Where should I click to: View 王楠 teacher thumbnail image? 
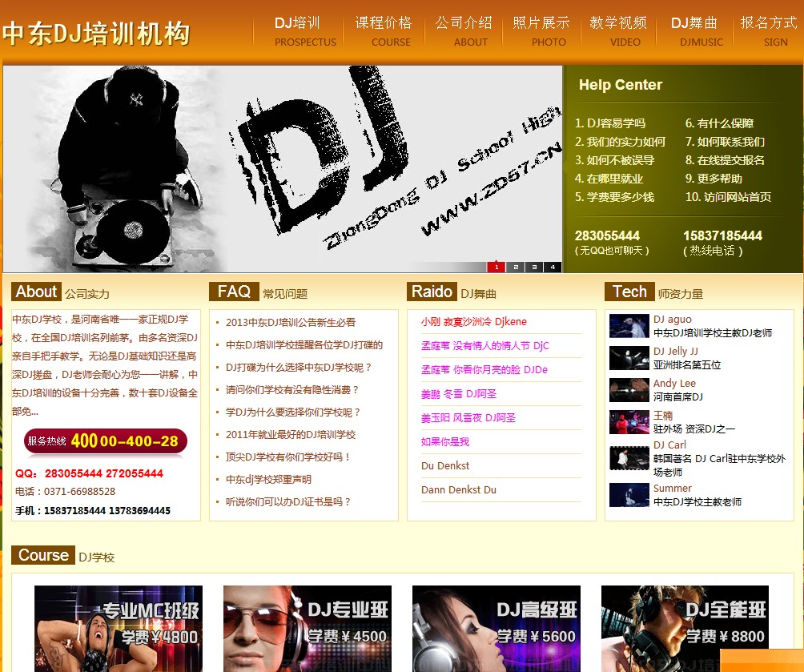pyautogui.click(x=629, y=422)
